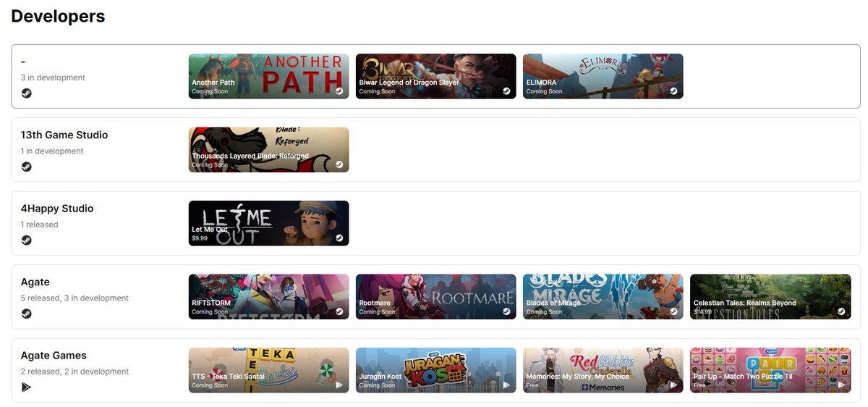Click Google Play badge on Teka Teki Santai card
The height and width of the screenshot is (407, 868).
click(339, 385)
